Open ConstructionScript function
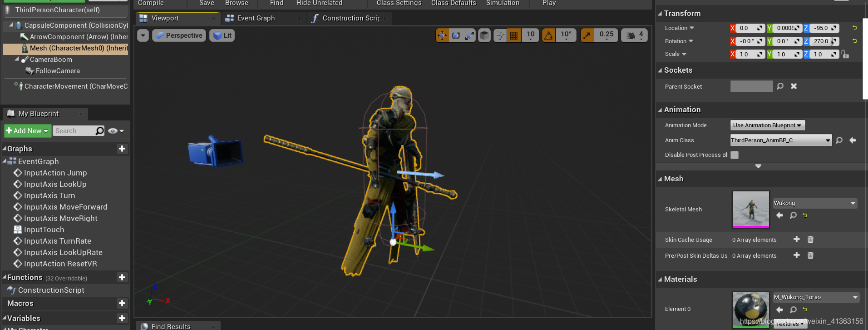Screen dimensions: 868x330 coord(51,290)
